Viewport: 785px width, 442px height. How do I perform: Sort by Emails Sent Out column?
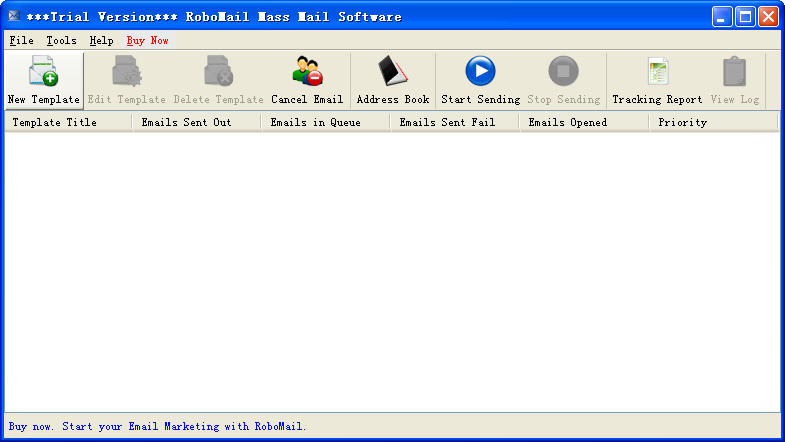pos(197,122)
